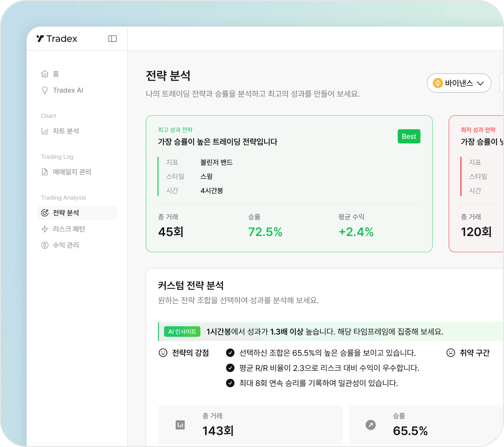Click the 최고 성과 전략 card
This screenshot has width=504, height=447.
pos(289,184)
